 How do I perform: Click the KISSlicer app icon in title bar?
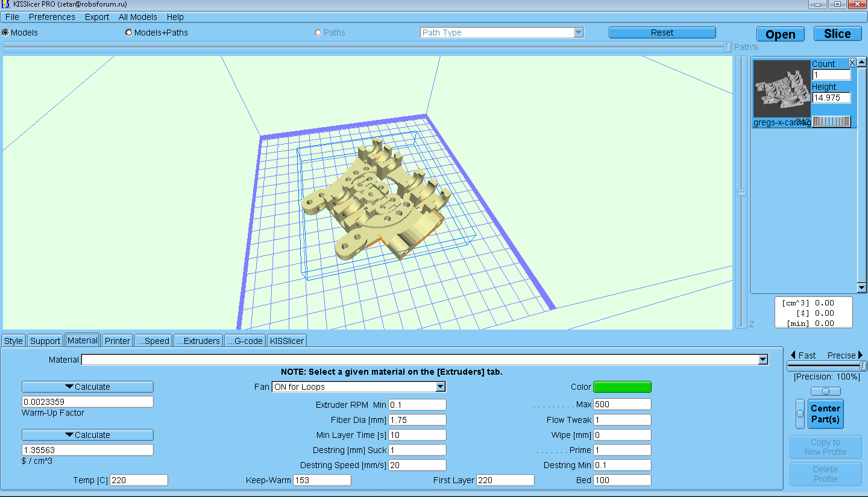coord(6,4)
